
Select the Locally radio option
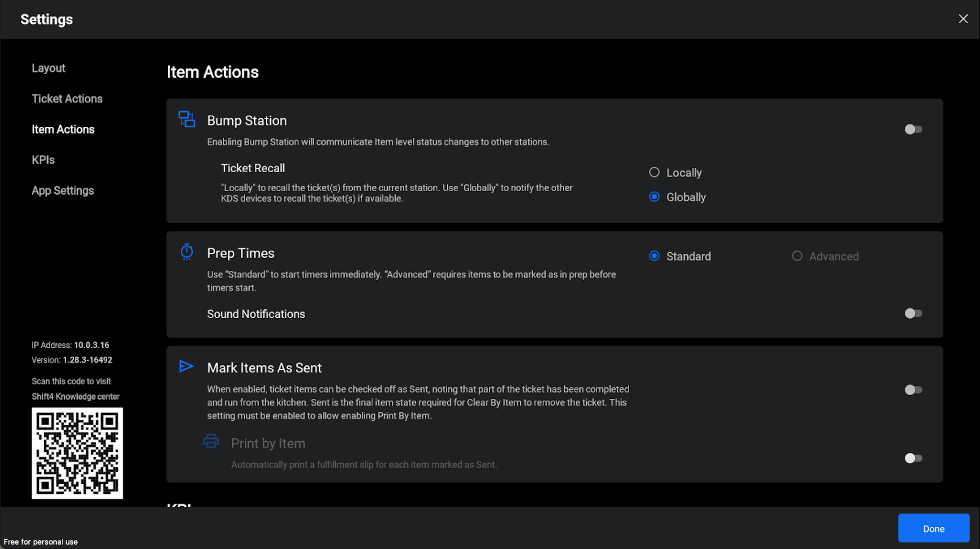(655, 173)
